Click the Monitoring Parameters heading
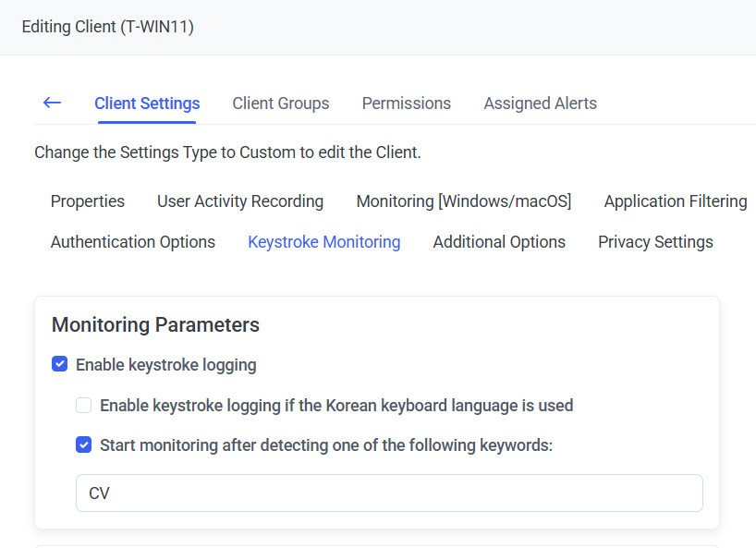 (x=155, y=325)
